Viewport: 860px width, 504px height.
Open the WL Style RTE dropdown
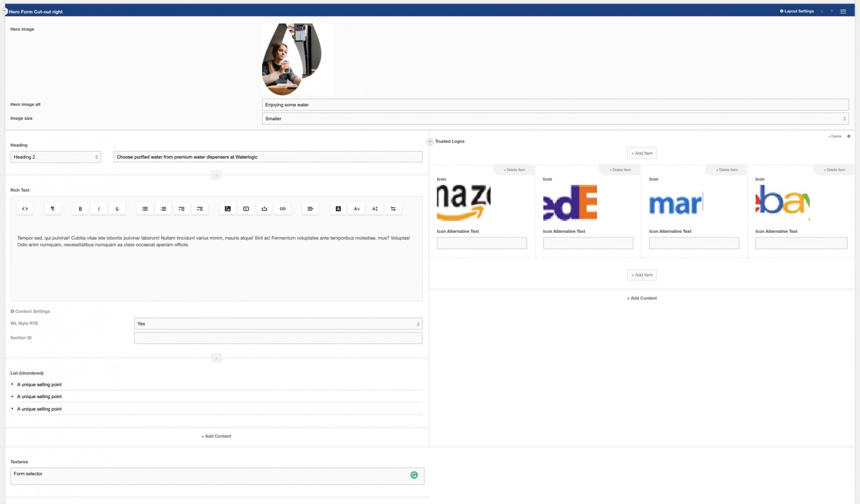(278, 324)
